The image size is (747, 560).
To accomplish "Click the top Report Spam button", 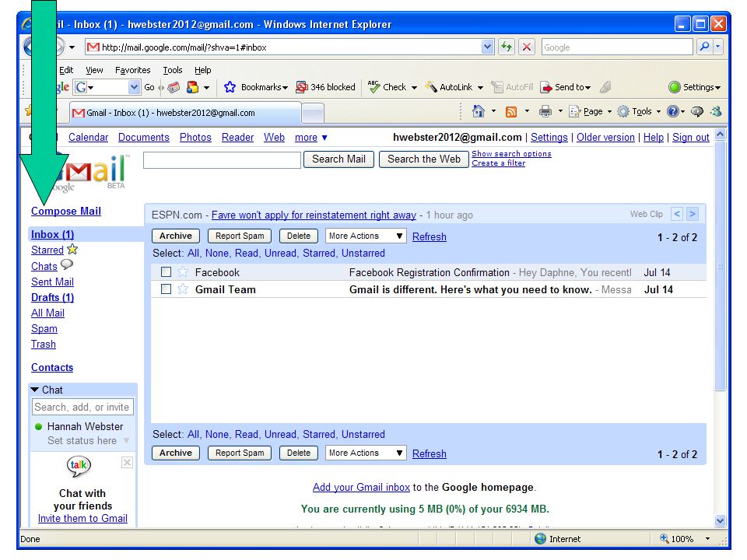I will [240, 236].
